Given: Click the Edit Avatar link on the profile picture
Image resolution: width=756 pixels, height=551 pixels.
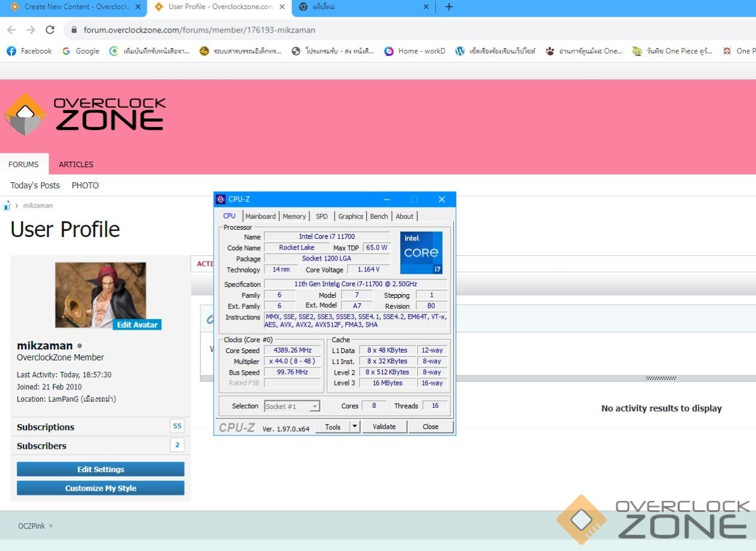Looking at the screenshot, I should (x=137, y=325).
